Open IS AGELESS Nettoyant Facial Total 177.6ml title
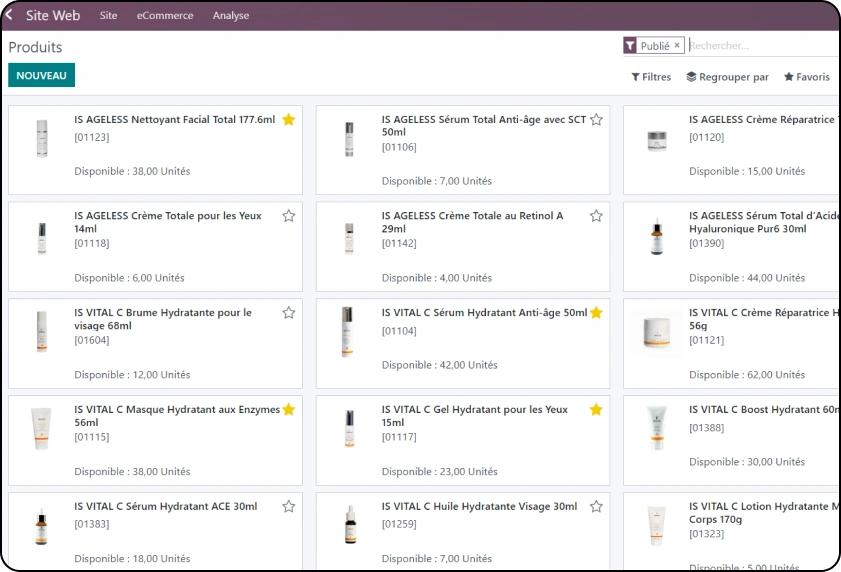841x572 pixels. click(x=174, y=120)
